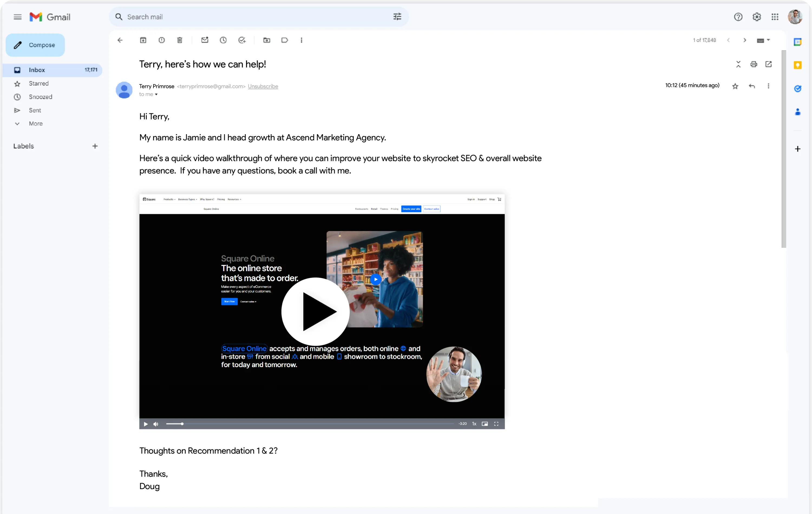The image size is (812, 514).
Task: Click the Labels heading
Action: (23, 146)
